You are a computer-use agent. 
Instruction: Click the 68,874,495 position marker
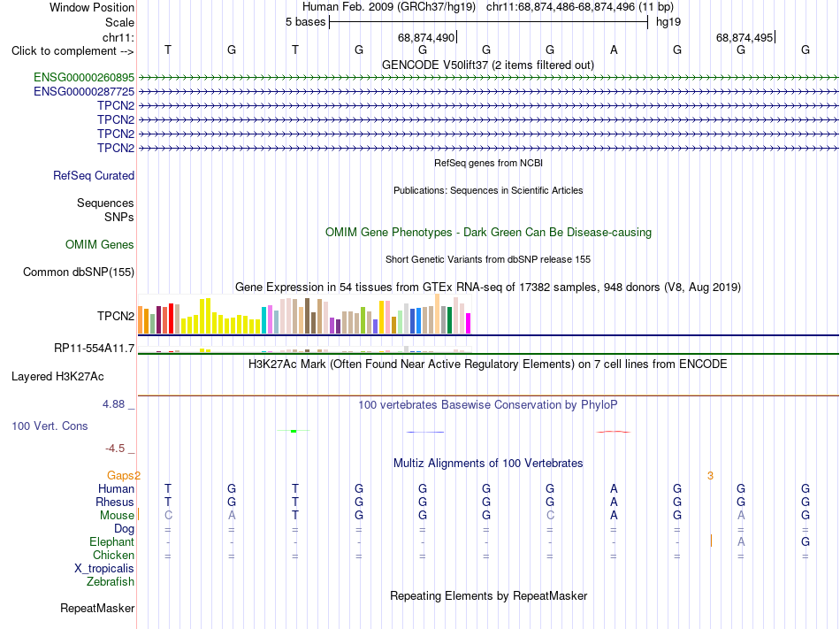pyautogui.click(x=745, y=37)
